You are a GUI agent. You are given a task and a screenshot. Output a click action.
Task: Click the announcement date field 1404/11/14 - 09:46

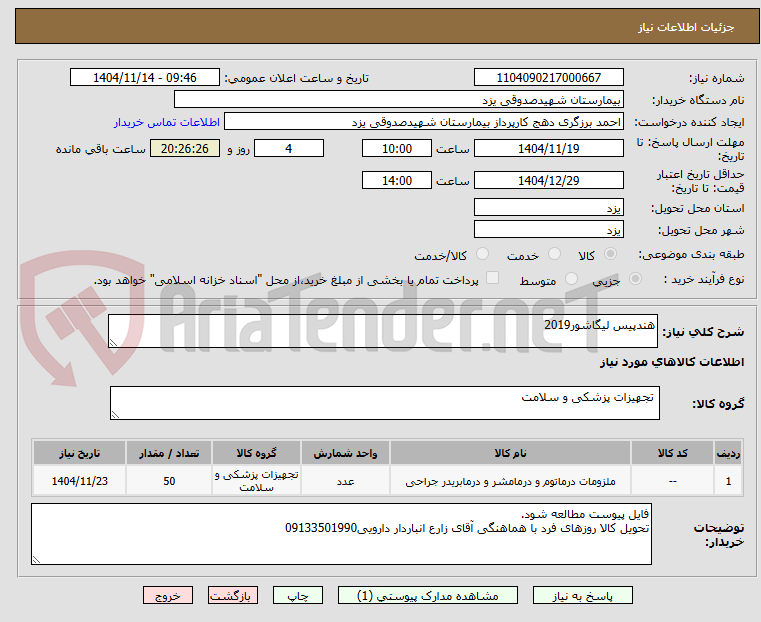click(145, 78)
